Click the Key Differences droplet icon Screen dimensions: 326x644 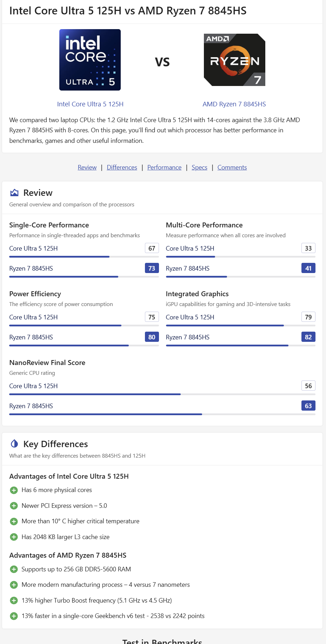tap(14, 444)
